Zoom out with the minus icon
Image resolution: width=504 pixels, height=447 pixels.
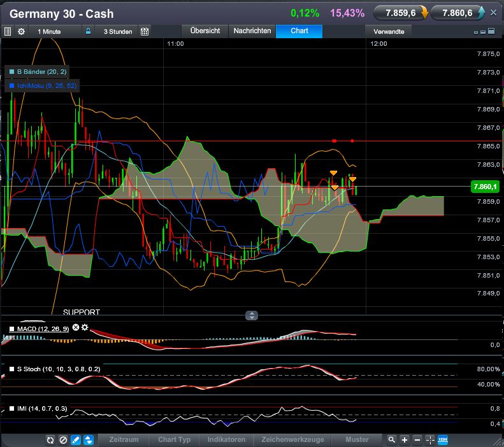click(417, 440)
